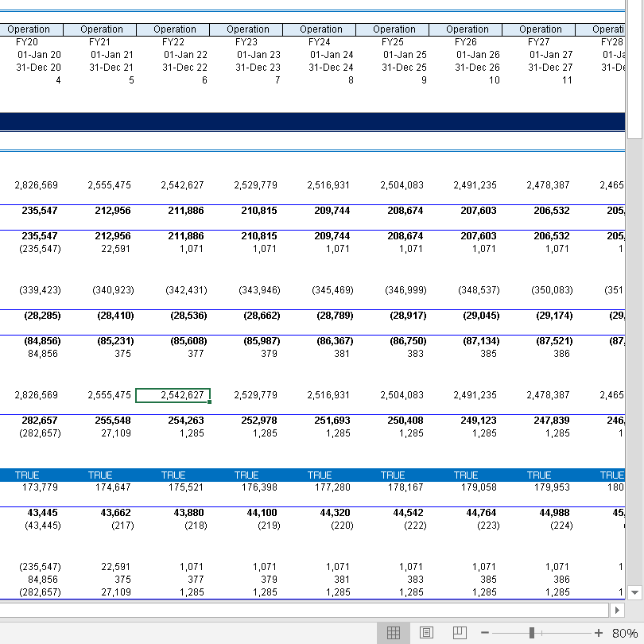The image size is (644, 644).
Task: Click the horizontal scrollbar right arrow
Action: pyautogui.click(x=617, y=611)
